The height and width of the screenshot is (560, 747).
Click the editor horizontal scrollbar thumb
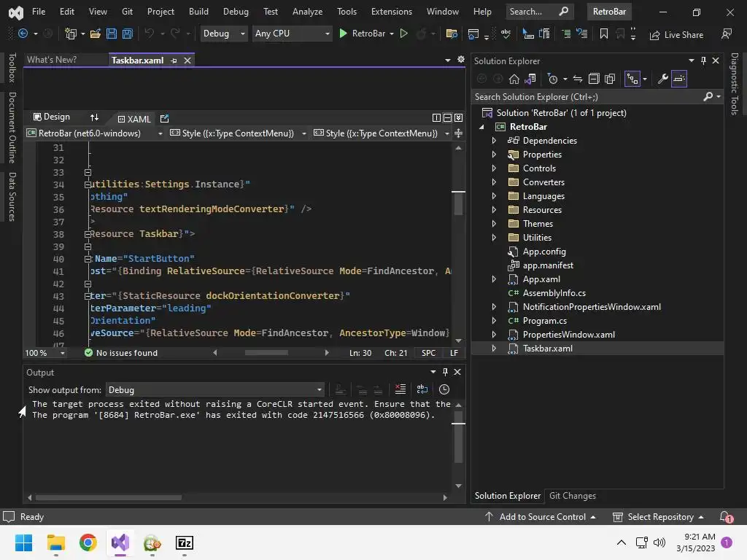[266, 353]
